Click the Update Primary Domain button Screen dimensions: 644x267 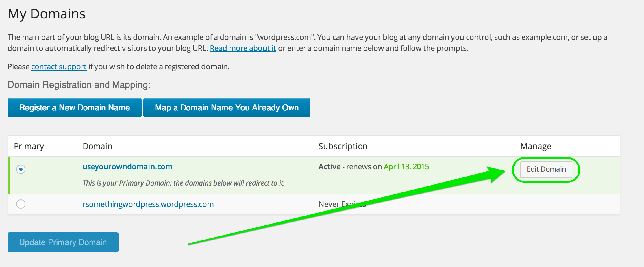[x=63, y=242]
